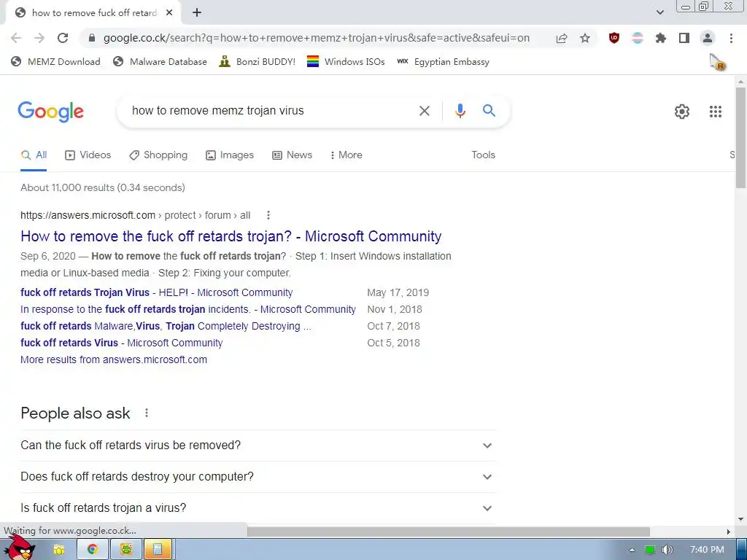Open the Angry Birds start button
747x560 pixels.
(18, 548)
